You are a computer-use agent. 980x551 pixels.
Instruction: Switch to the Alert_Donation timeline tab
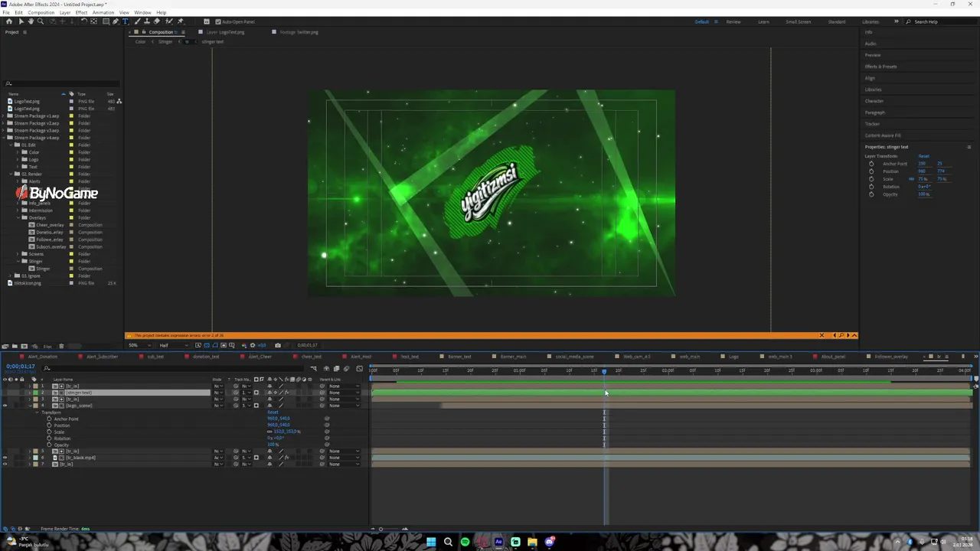click(43, 357)
